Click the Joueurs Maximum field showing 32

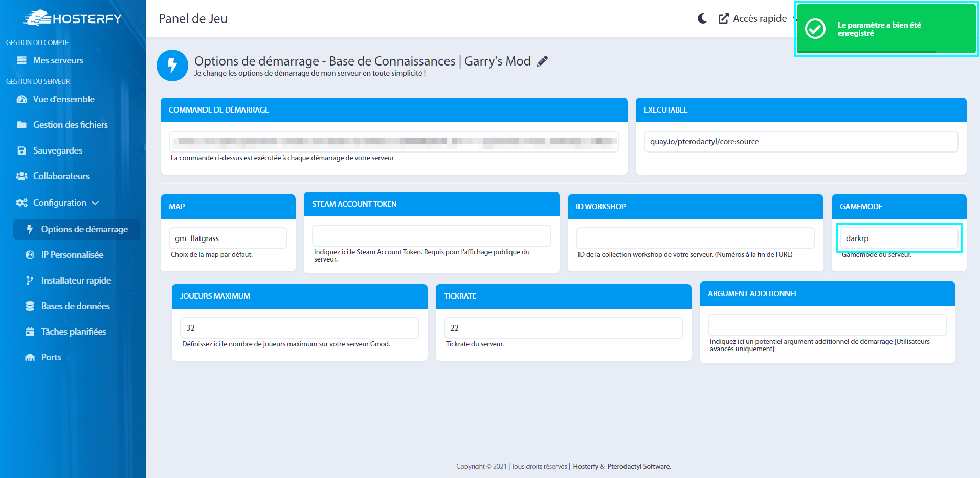tap(300, 328)
